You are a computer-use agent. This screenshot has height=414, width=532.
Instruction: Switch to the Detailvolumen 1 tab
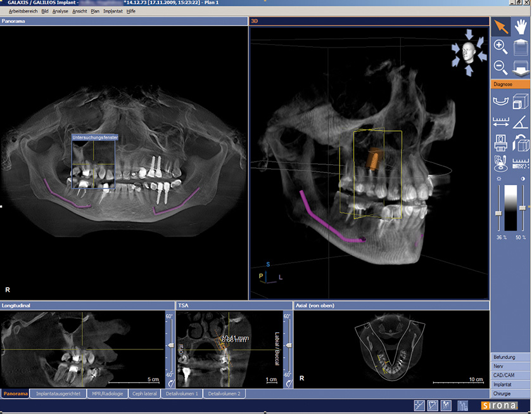tap(182, 394)
